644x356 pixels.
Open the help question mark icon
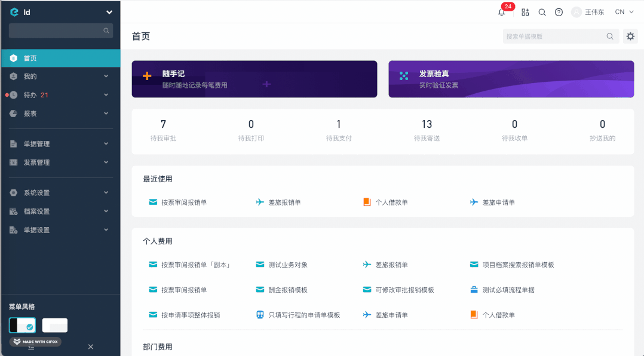(559, 13)
